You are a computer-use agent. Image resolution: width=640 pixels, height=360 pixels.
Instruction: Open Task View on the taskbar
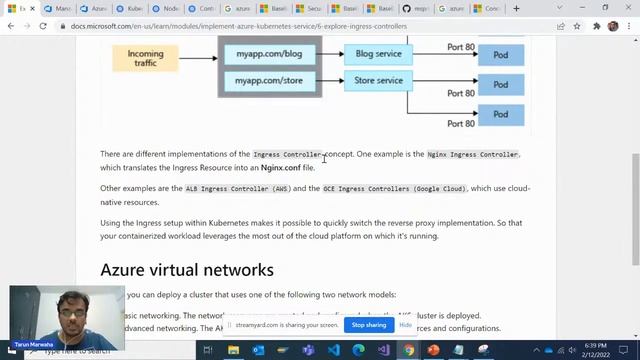tap(208, 350)
